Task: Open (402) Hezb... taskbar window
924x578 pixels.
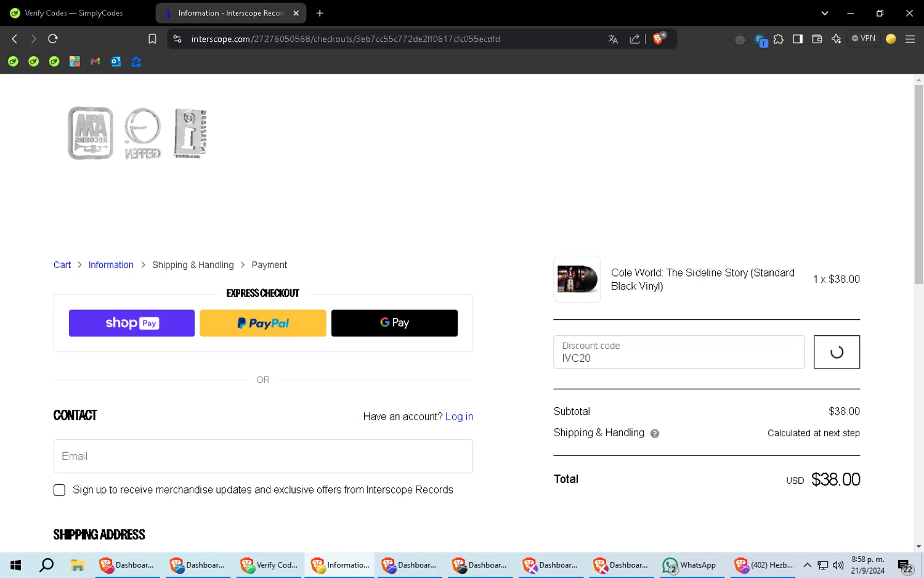Action: 764,565
